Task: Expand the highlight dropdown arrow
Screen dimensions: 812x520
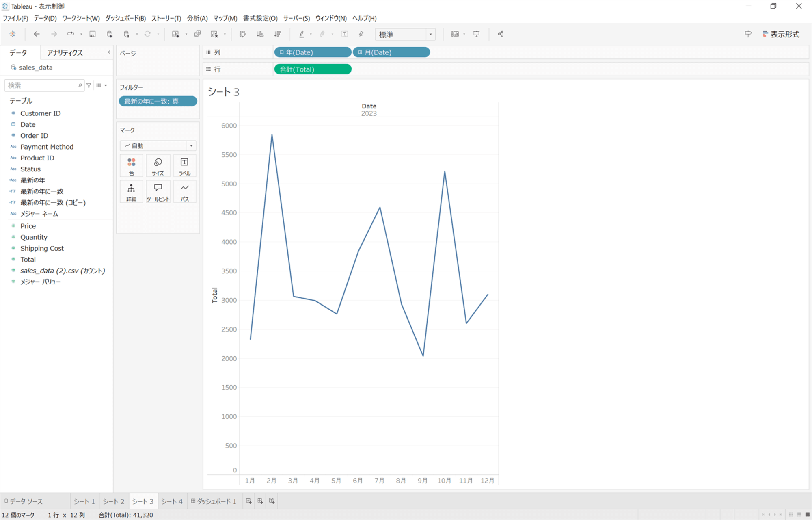Action: (x=311, y=34)
